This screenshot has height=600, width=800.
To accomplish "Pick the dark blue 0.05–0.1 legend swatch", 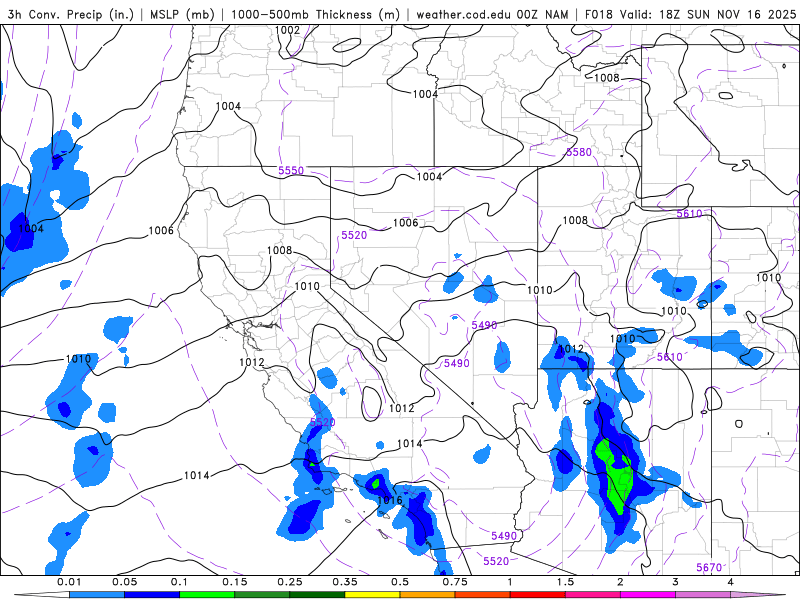I will coord(152,595).
